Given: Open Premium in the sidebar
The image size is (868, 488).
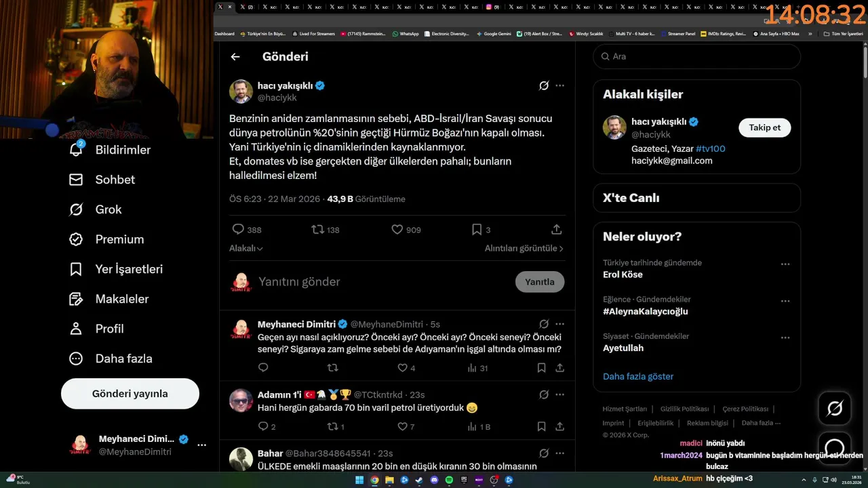Looking at the screenshot, I should point(106,239).
